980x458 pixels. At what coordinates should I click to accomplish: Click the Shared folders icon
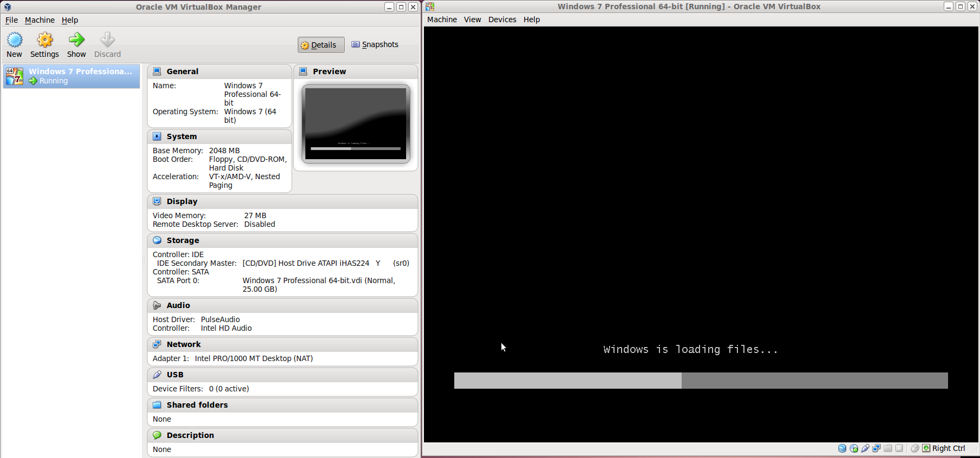click(x=157, y=405)
